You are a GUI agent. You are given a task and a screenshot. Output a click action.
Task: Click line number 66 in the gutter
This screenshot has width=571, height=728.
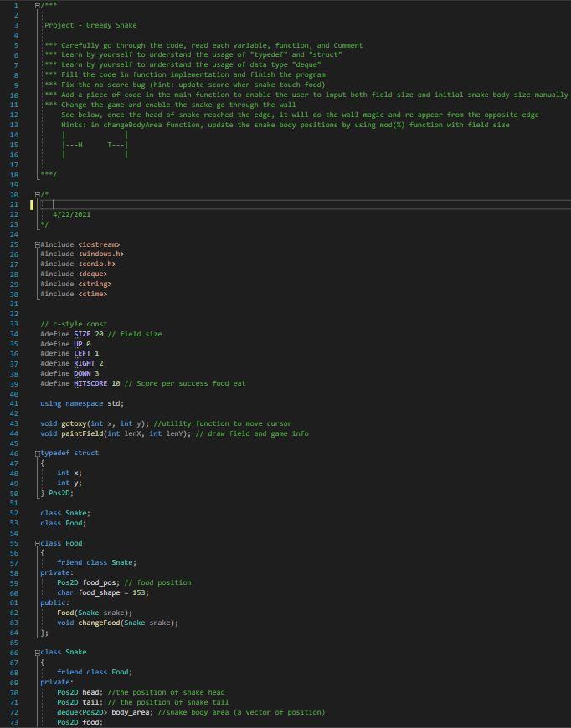pos(14,653)
